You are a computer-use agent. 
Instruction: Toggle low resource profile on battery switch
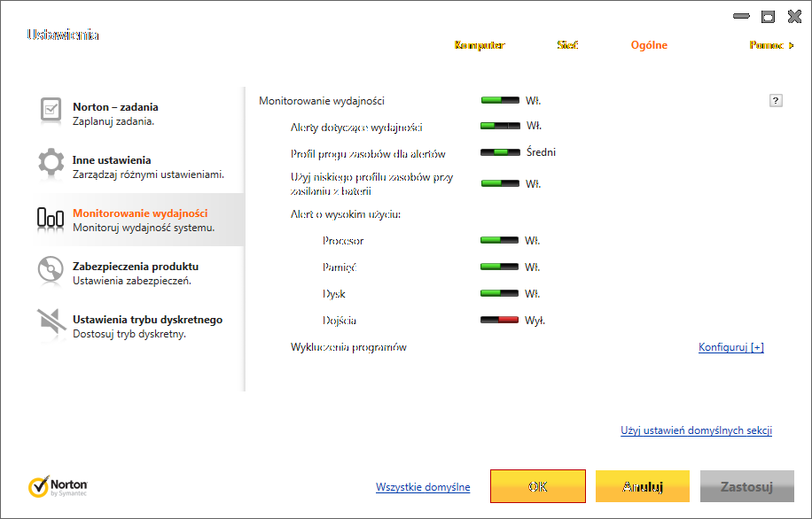click(x=500, y=183)
